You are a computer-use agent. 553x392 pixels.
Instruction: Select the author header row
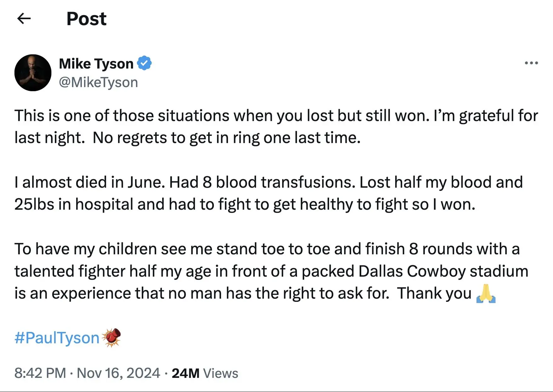126,72
